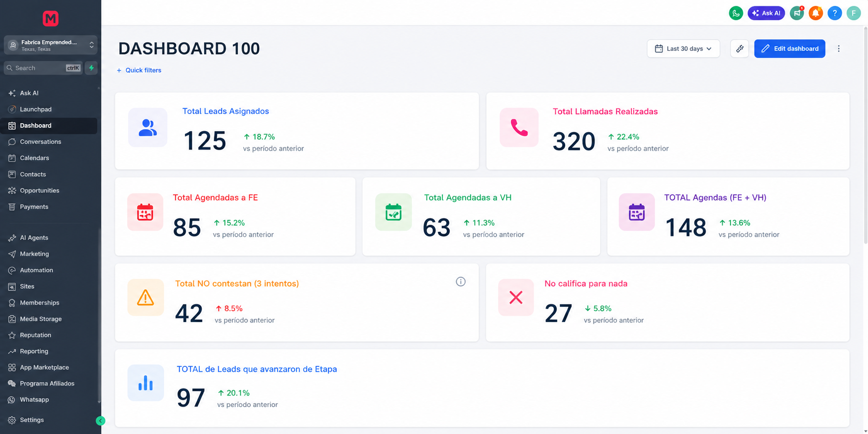The width and height of the screenshot is (868, 434).
Task: Open the three-dot more options menu
Action: point(839,48)
